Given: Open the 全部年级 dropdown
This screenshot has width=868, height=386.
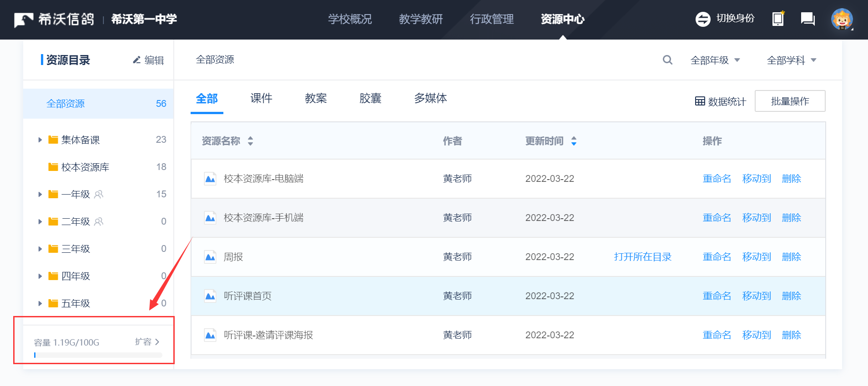Looking at the screenshot, I should click(x=715, y=60).
